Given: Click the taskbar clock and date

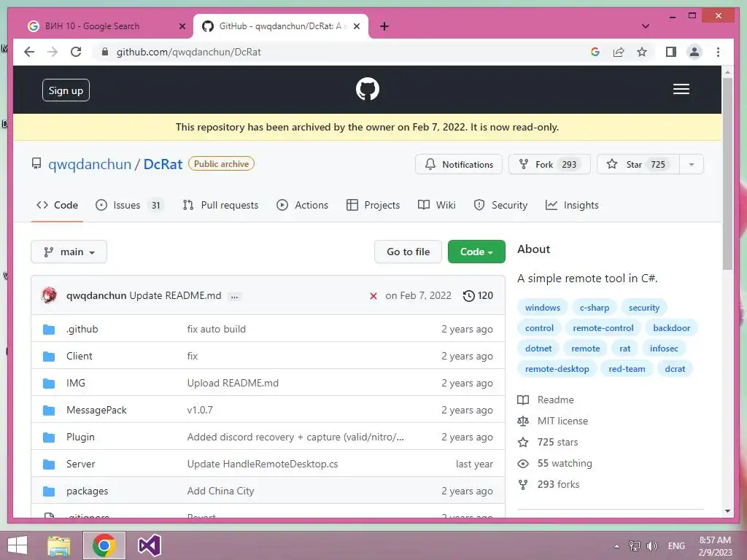Looking at the screenshot, I should point(715,545).
